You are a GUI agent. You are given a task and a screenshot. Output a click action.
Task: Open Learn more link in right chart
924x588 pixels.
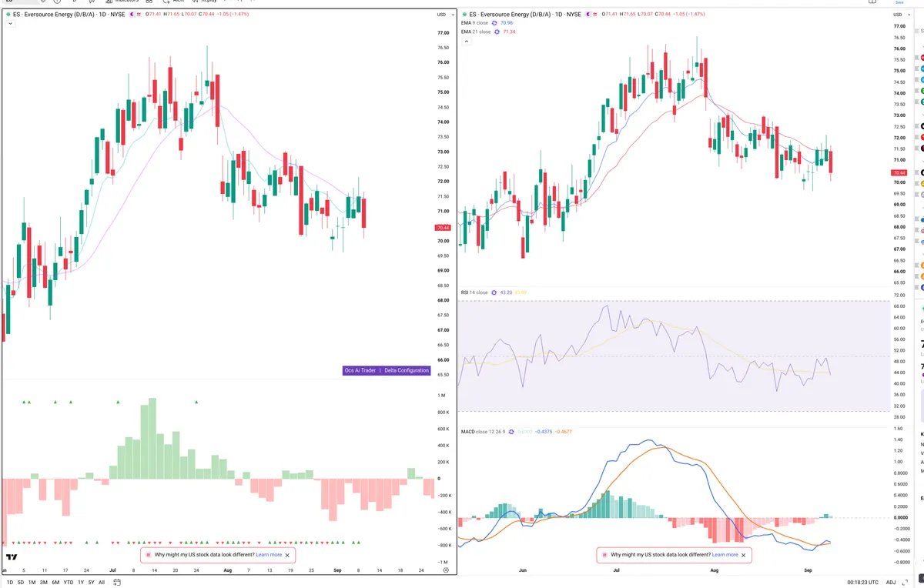[x=725, y=555]
